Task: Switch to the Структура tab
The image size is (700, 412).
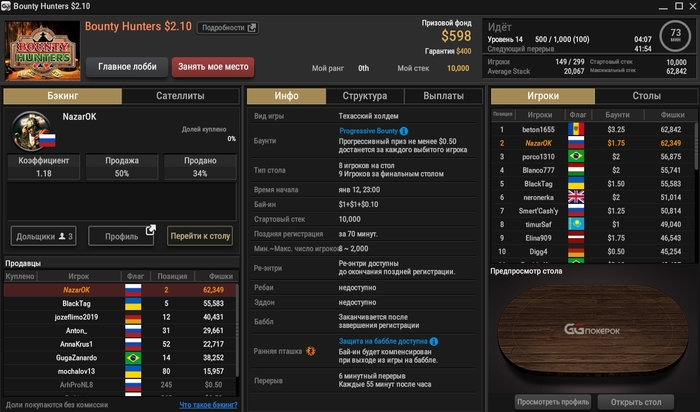Action: [365, 96]
